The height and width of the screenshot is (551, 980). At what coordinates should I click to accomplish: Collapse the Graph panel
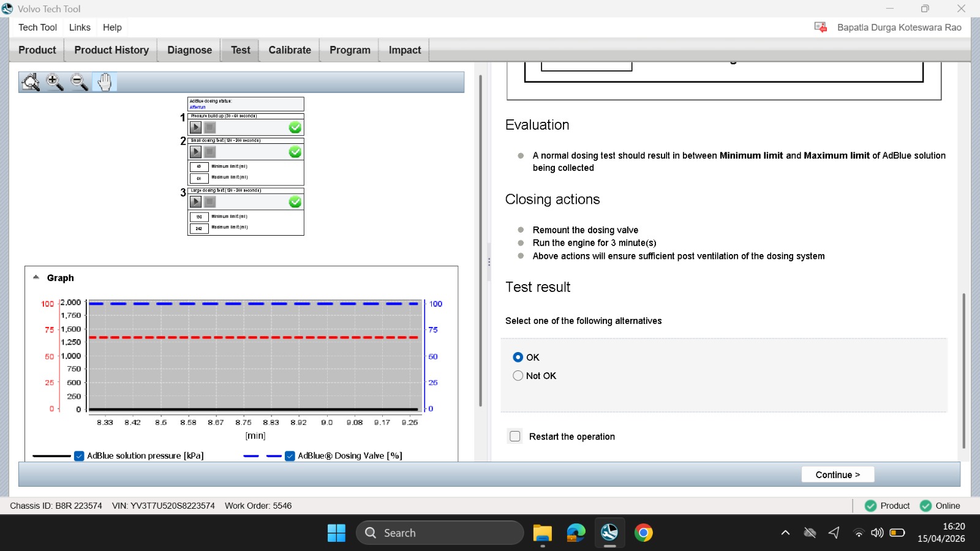[36, 277]
